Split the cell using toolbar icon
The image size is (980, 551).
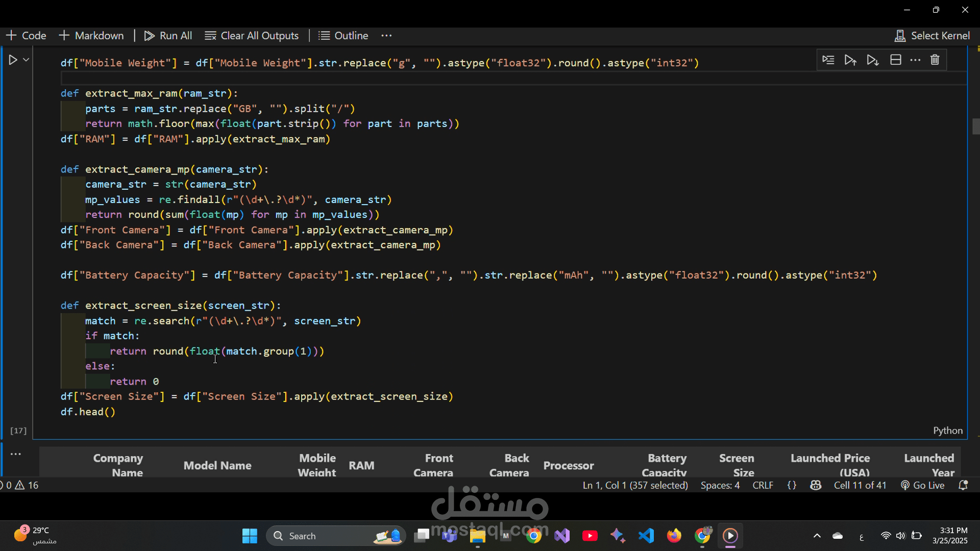[895, 60]
